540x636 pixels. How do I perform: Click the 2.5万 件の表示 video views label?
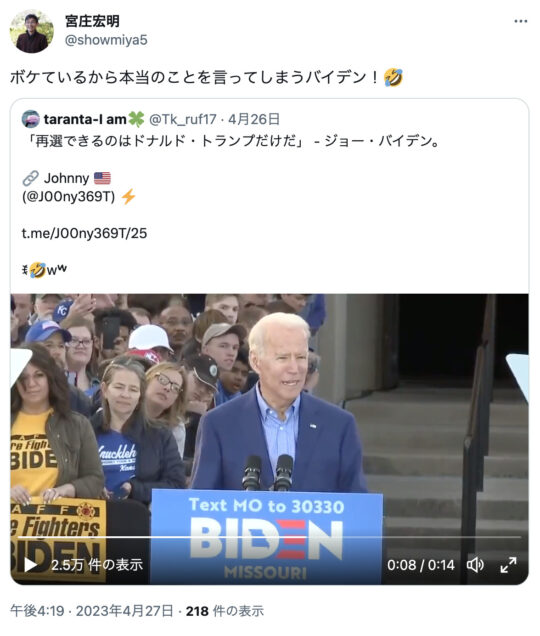point(97,565)
